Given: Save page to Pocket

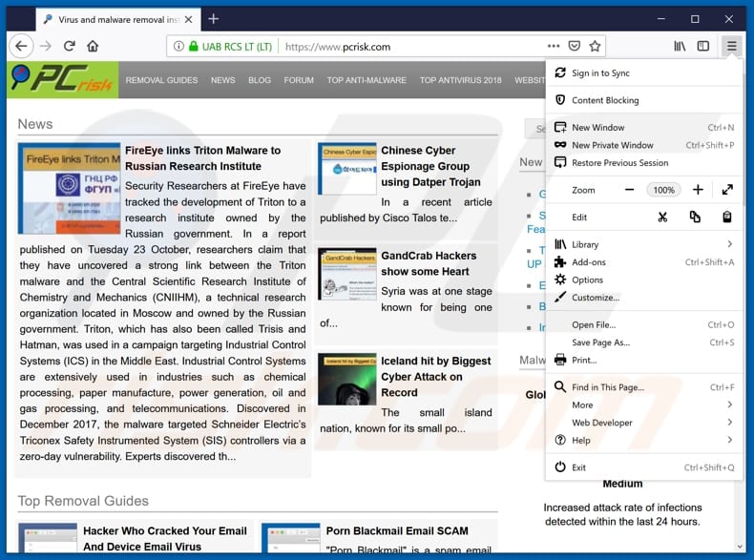Looking at the screenshot, I should [575, 46].
